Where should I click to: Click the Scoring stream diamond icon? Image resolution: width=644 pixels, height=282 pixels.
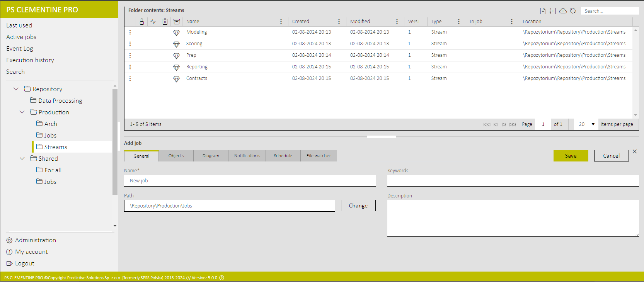click(x=176, y=44)
